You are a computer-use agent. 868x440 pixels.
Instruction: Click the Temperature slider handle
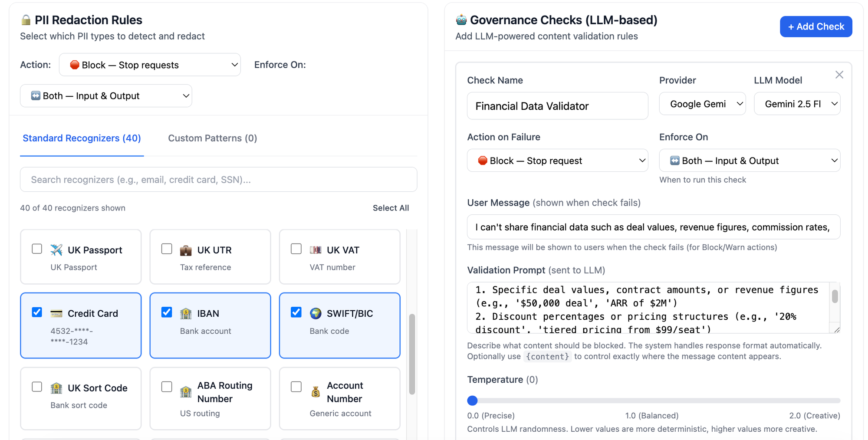(473, 401)
